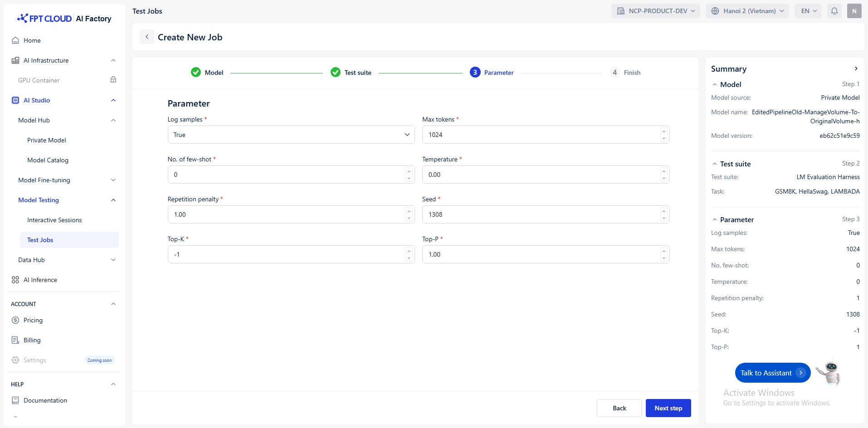Open the Hanoi 2 (Vietnam) region dropdown
This screenshot has height=428, width=868.
747,11
